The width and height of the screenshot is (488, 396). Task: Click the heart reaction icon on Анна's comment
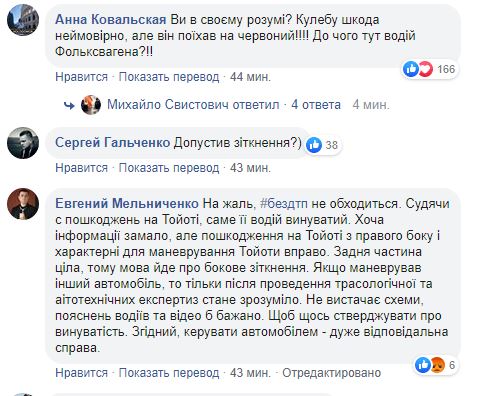[x=425, y=69]
